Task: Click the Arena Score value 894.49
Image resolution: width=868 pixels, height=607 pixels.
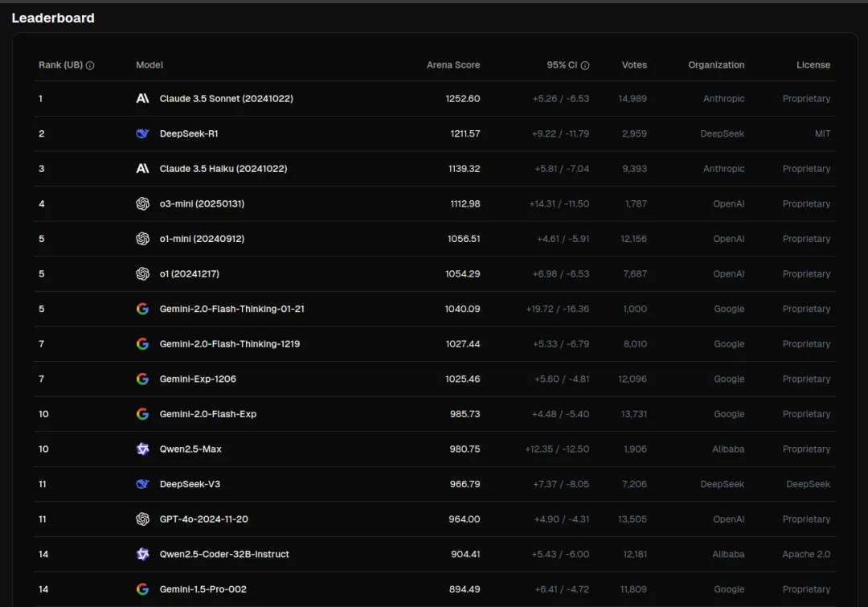Action: pos(465,589)
